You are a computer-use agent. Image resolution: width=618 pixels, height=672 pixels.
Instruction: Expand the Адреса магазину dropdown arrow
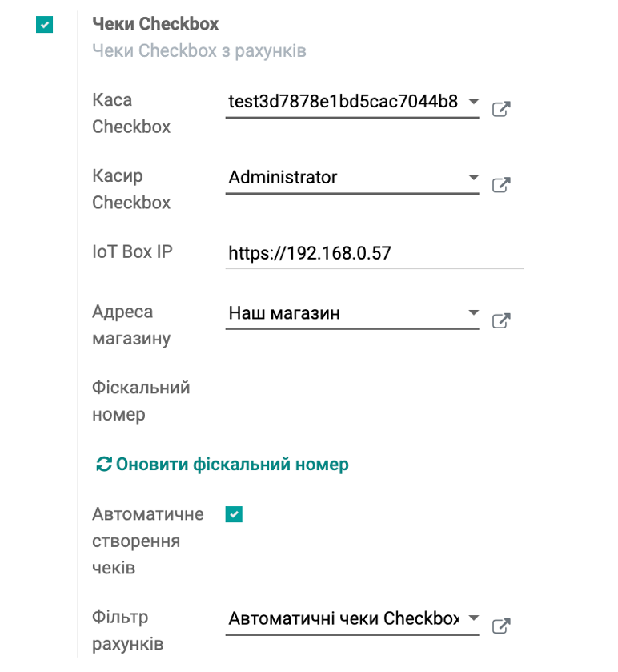click(x=472, y=313)
